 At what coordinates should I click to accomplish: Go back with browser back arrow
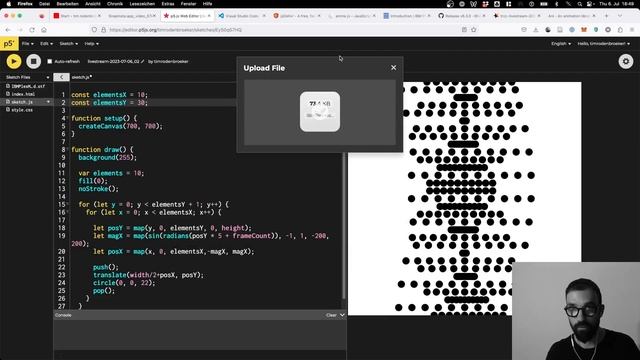[x=8, y=30]
